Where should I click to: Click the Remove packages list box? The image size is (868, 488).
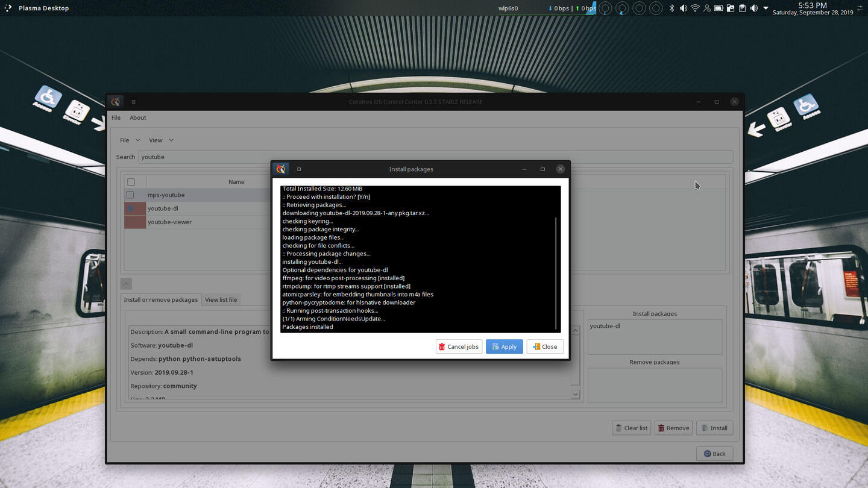[x=655, y=385]
